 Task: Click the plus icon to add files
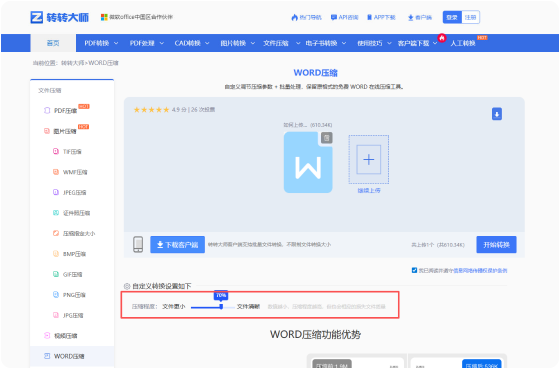tap(369, 159)
